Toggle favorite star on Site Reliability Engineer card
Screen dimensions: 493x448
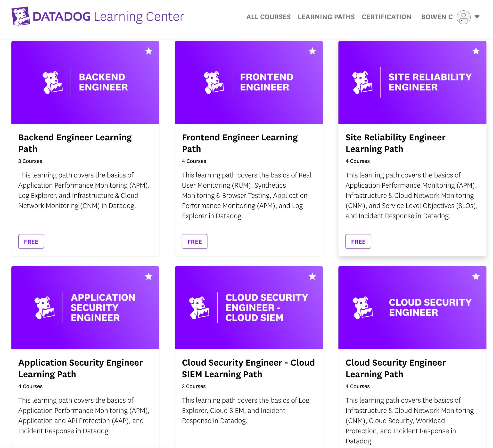coord(477,51)
